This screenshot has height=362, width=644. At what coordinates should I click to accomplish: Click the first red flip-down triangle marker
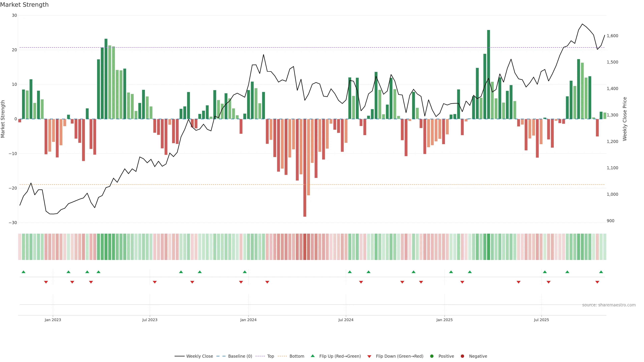click(x=46, y=282)
